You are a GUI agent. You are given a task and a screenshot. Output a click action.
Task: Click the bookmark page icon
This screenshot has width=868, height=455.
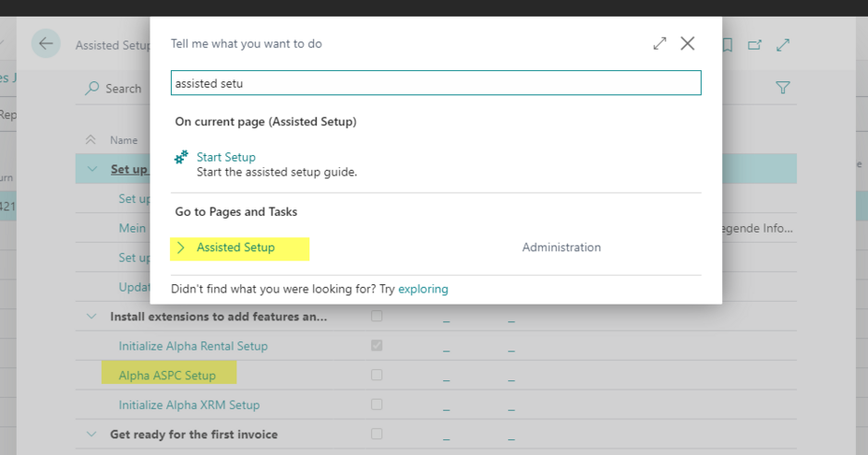(728, 44)
